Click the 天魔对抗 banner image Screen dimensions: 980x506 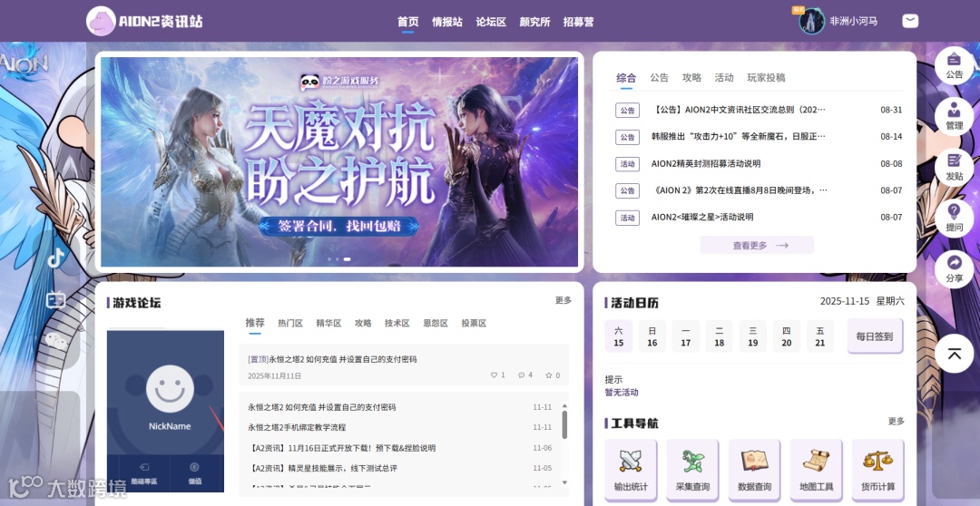click(x=339, y=161)
